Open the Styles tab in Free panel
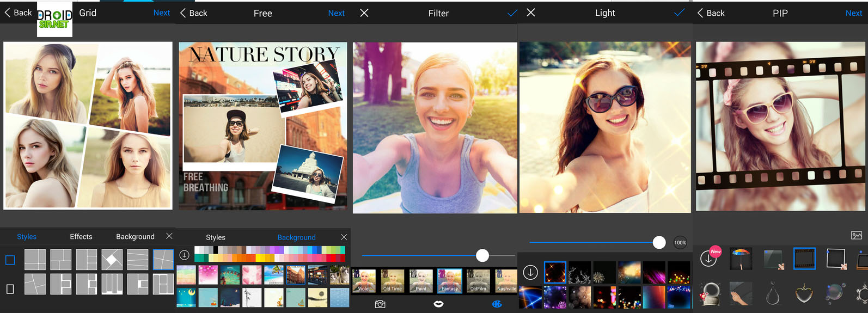 coord(216,237)
